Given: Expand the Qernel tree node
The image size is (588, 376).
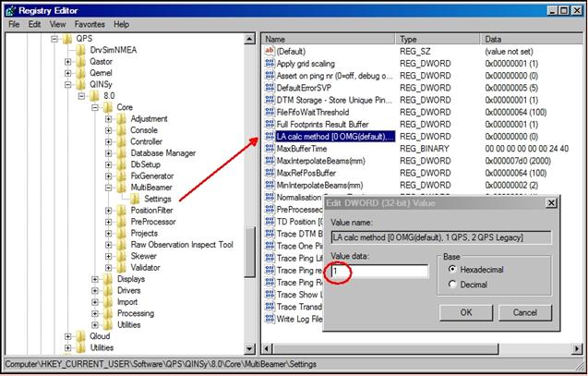Looking at the screenshot, I should tap(68, 73).
